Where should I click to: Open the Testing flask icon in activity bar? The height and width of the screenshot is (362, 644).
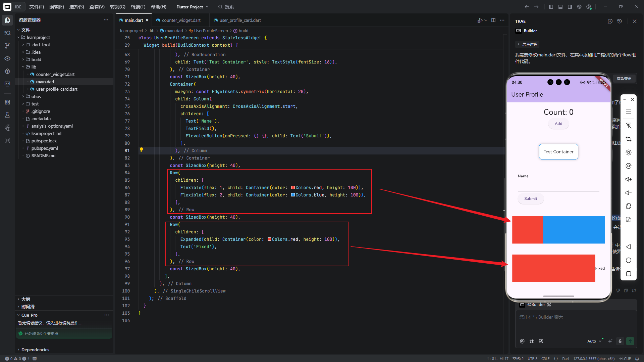click(7, 115)
